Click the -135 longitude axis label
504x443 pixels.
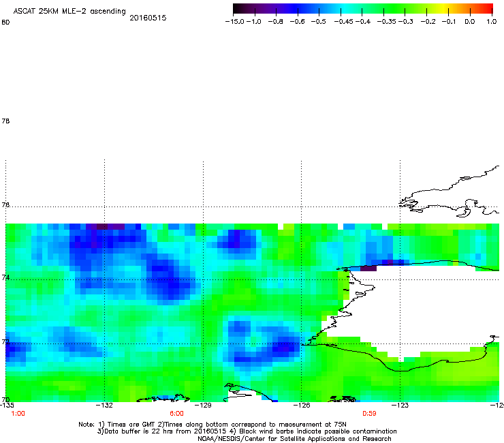click(7, 405)
